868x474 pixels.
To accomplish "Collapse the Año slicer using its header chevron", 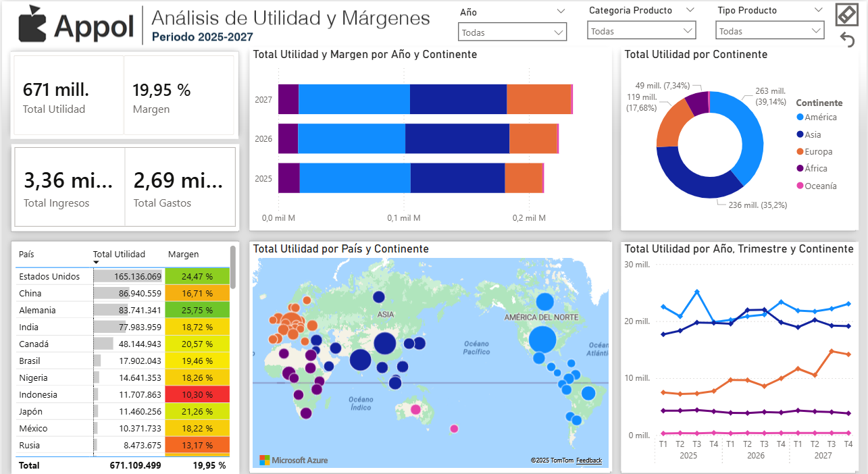I will (562, 10).
